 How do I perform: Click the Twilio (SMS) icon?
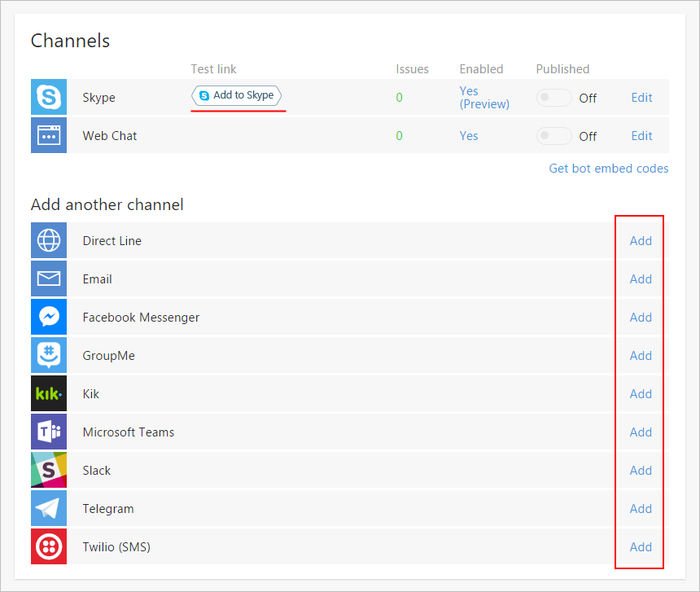(49, 546)
